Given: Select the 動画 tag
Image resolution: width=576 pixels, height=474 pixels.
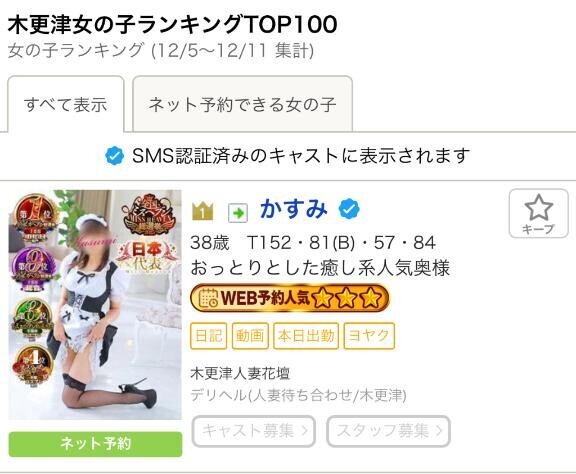Looking at the screenshot, I should coord(250,335).
